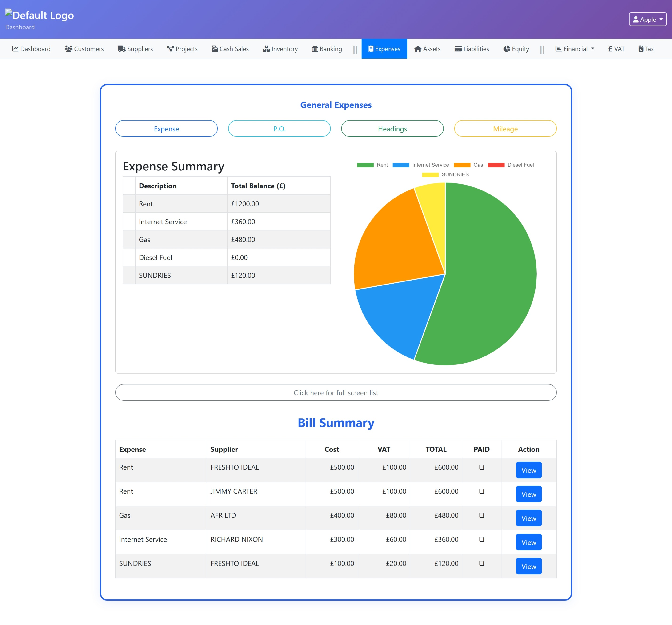Toggle the Gas orange legend swatch

point(462,165)
